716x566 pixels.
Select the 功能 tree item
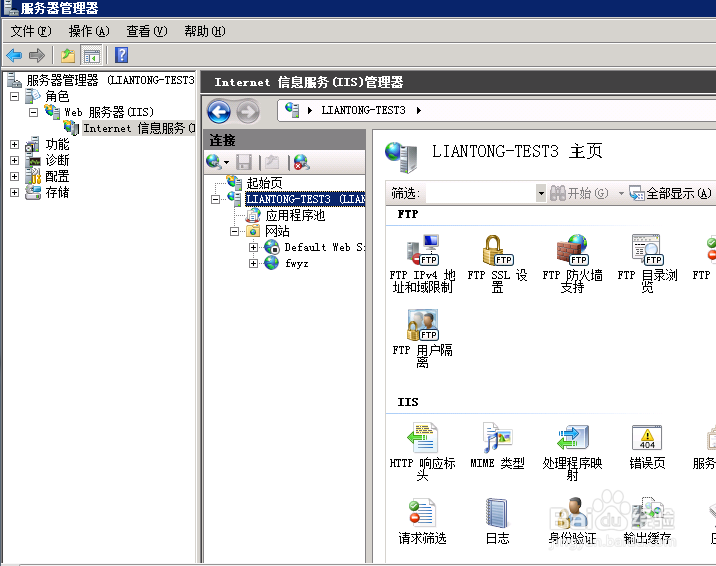(x=57, y=145)
